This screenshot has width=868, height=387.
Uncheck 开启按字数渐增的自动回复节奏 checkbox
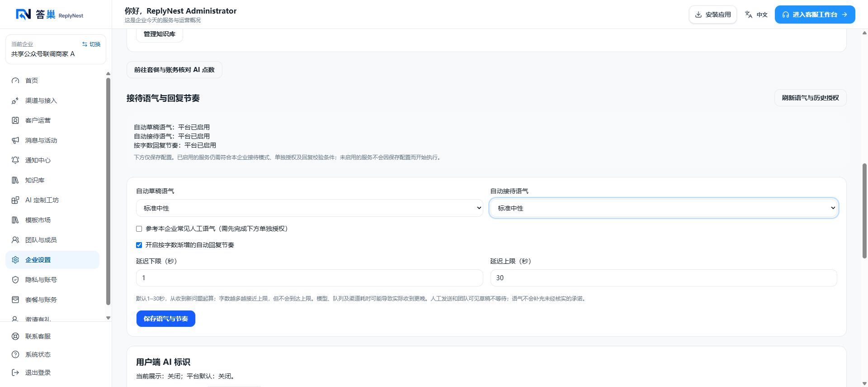139,245
